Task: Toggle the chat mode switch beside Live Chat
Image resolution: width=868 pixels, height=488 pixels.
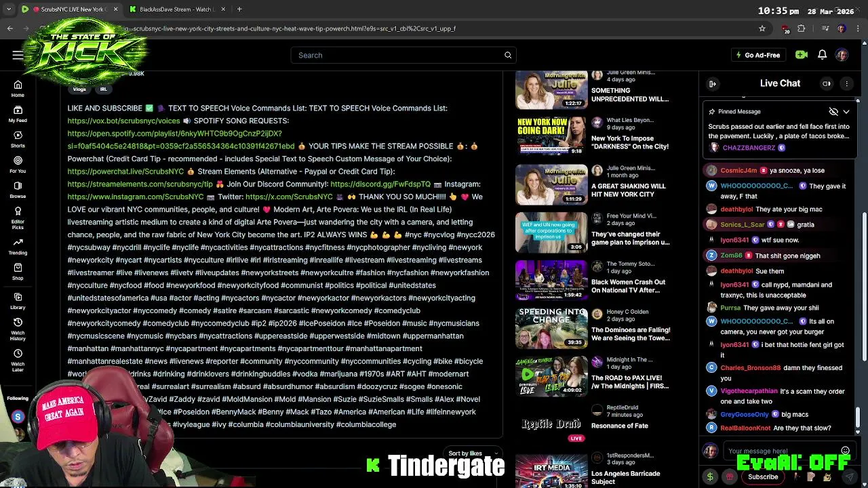Action: pyautogui.click(x=827, y=83)
